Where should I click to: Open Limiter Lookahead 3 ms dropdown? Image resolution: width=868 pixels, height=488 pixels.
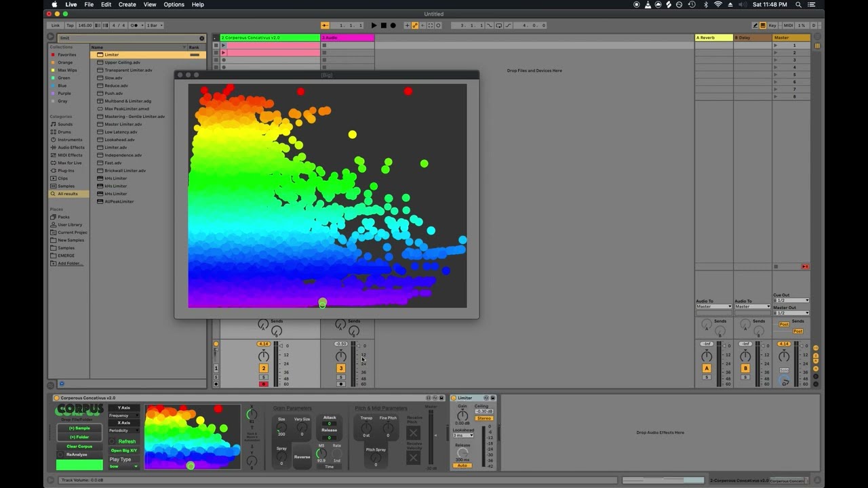pos(462,435)
